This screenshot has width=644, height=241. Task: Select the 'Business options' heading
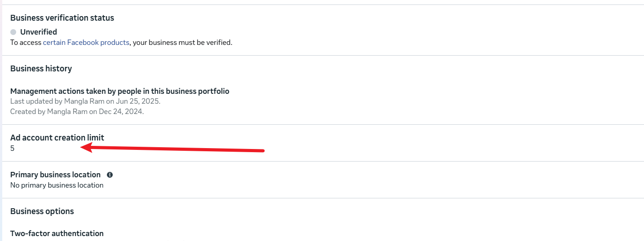tap(42, 211)
